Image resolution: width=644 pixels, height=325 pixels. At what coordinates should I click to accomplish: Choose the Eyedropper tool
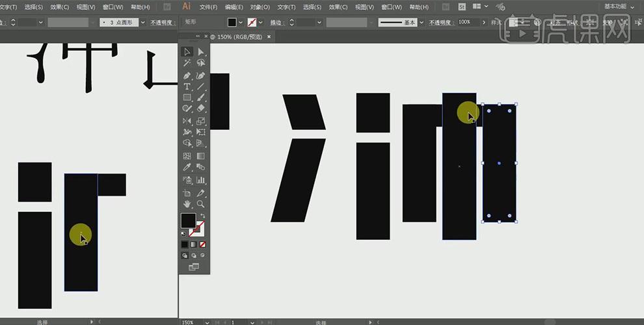[x=187, y=167]
